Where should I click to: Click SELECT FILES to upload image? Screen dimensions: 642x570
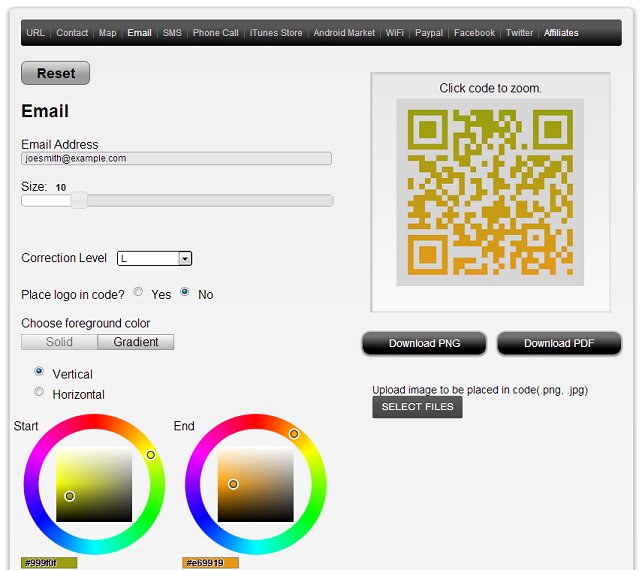coord(417,407)
